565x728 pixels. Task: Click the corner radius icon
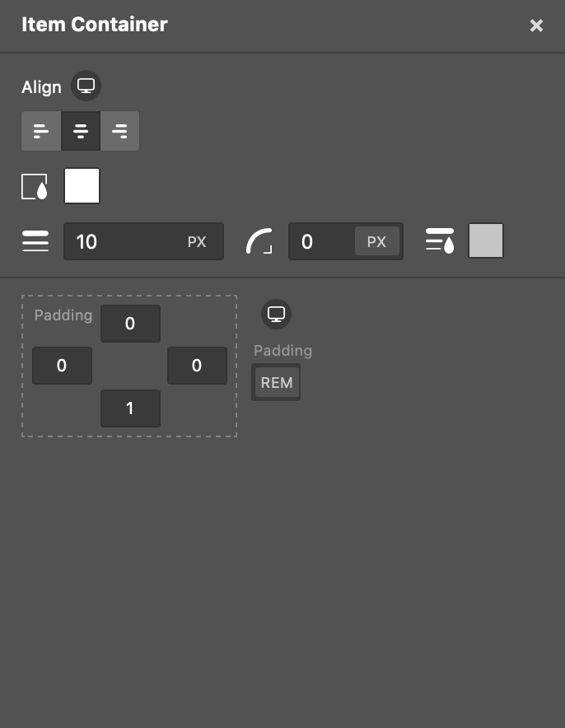click(259, 241)
